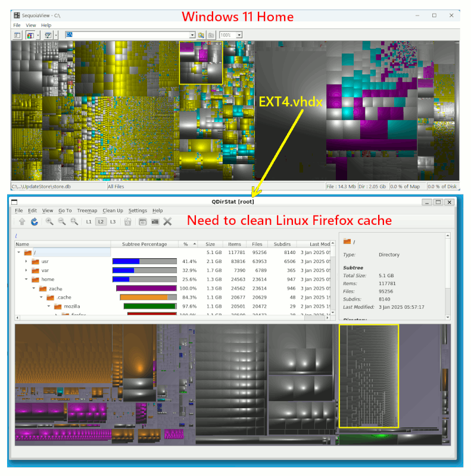Collapse the .cache folder node

click(41, 297)
